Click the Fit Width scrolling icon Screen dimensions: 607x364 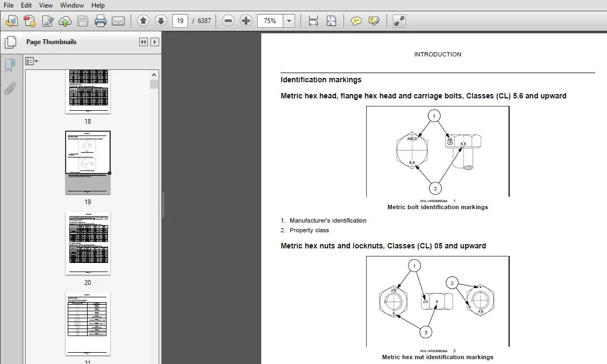(313, 21)
